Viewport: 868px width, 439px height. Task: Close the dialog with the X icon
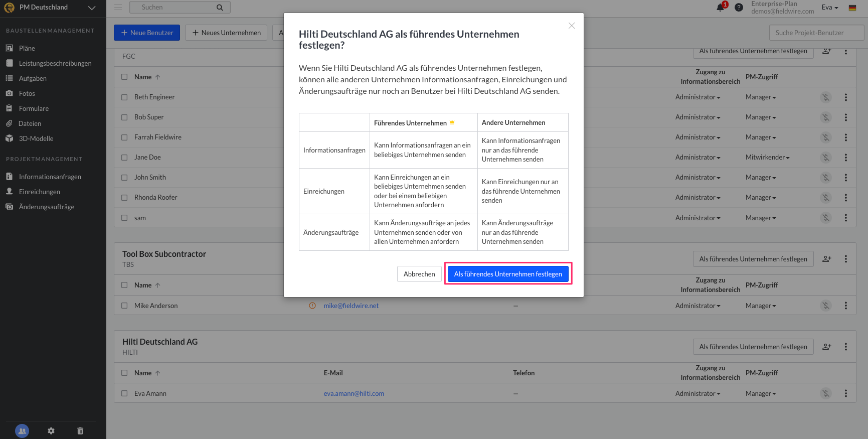[572, 26]
